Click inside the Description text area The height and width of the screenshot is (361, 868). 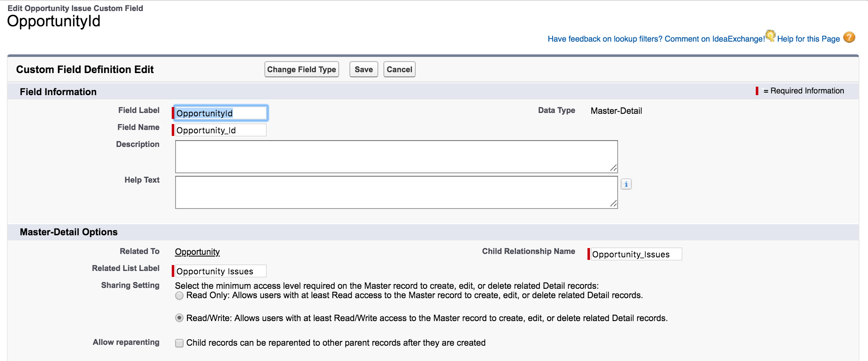(396, 157)
